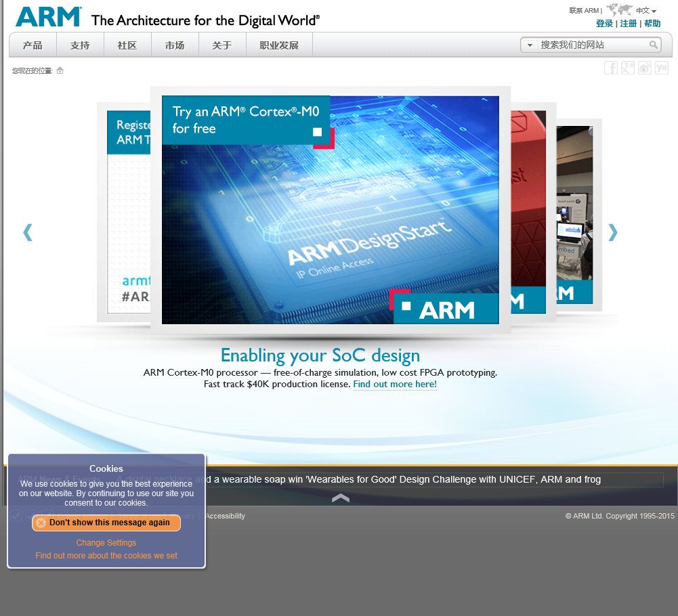Click the 联系 ARM link
678x616 pixels.
click(x=584, y=10)
